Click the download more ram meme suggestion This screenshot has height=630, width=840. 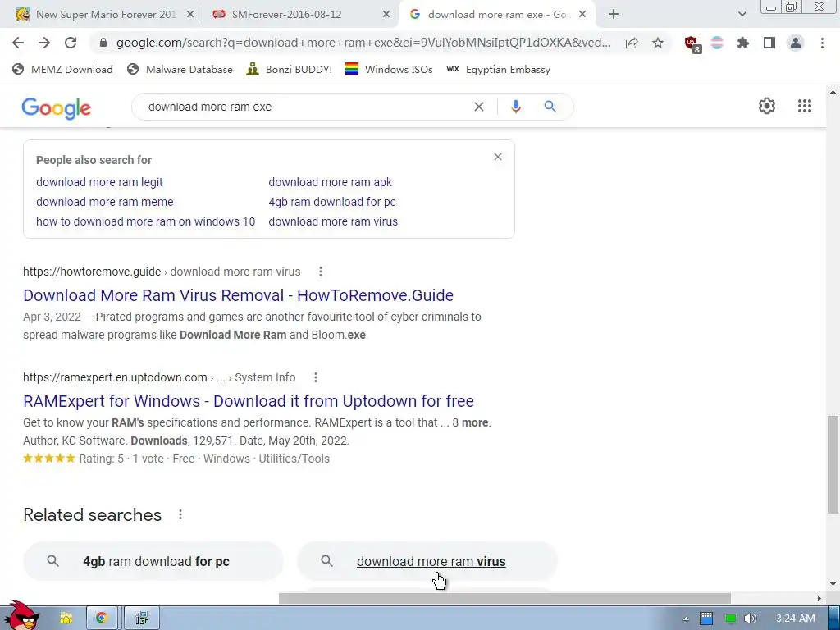pos(104,202)
